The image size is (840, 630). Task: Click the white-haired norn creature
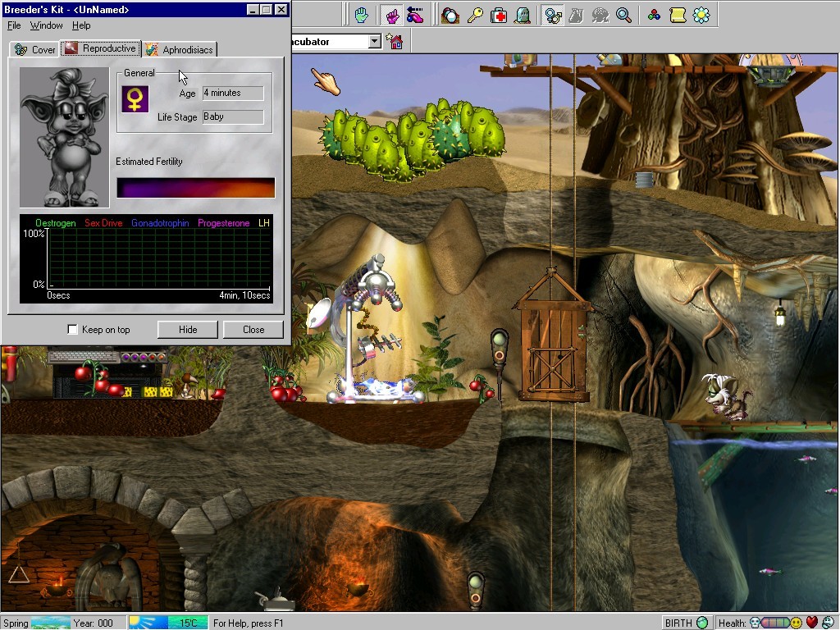724,396
